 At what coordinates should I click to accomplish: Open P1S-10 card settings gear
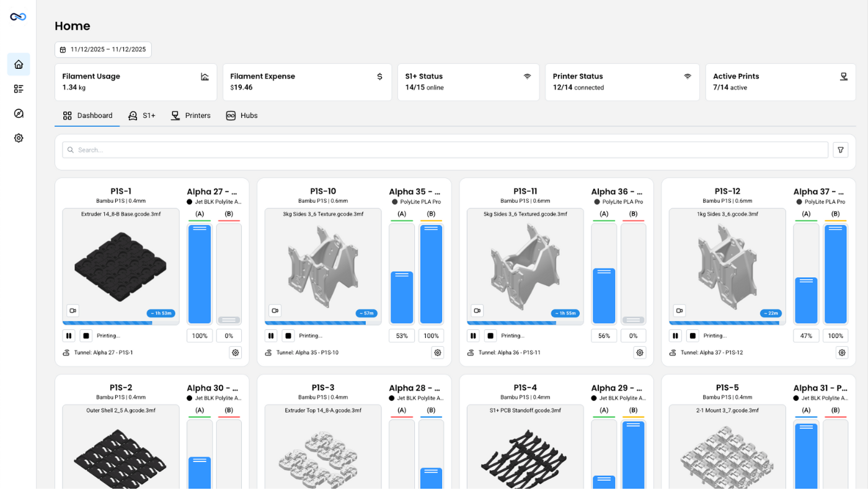438,352
